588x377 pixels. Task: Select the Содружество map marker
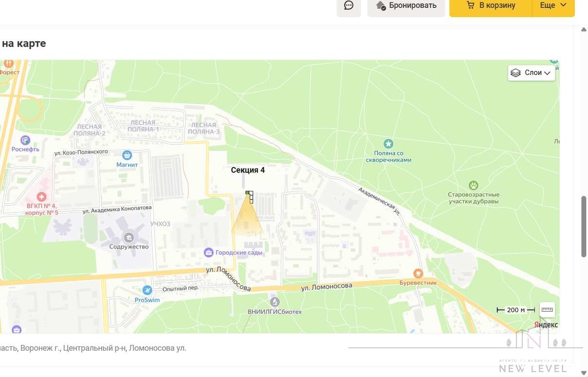129,238
